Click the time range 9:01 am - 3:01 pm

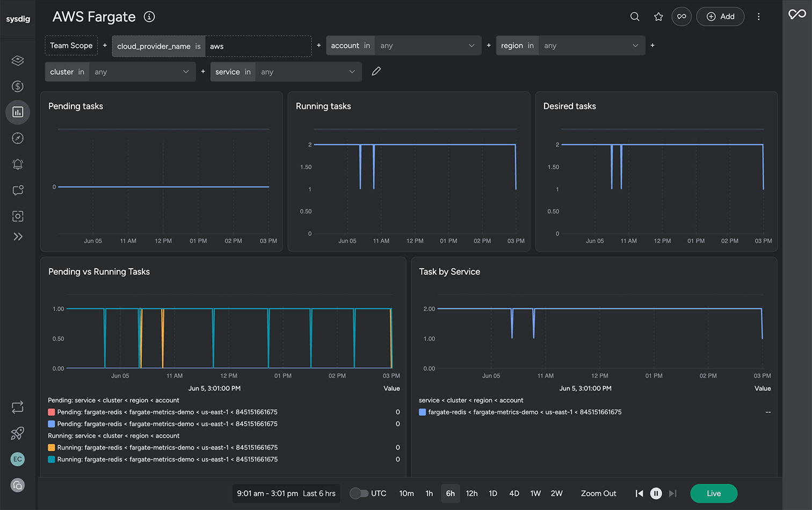tap(286, 493)
